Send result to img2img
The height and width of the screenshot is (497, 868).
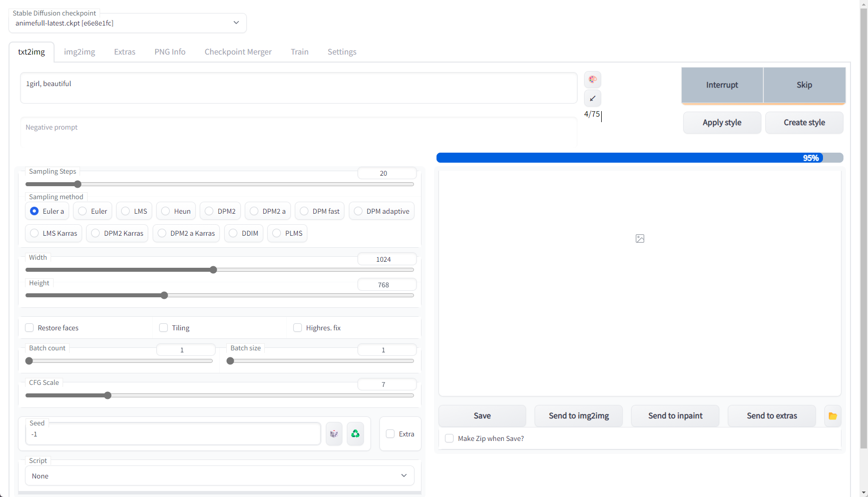pyautogui.click(x=579, y=416)
